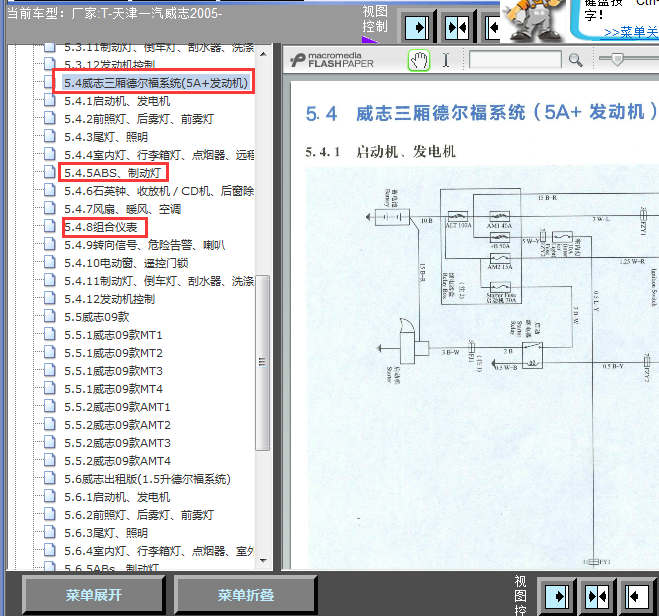Open 5.4.8组合仪表 tree item
The height and width of the screenshot is (616, 659).
coord(100,227)
